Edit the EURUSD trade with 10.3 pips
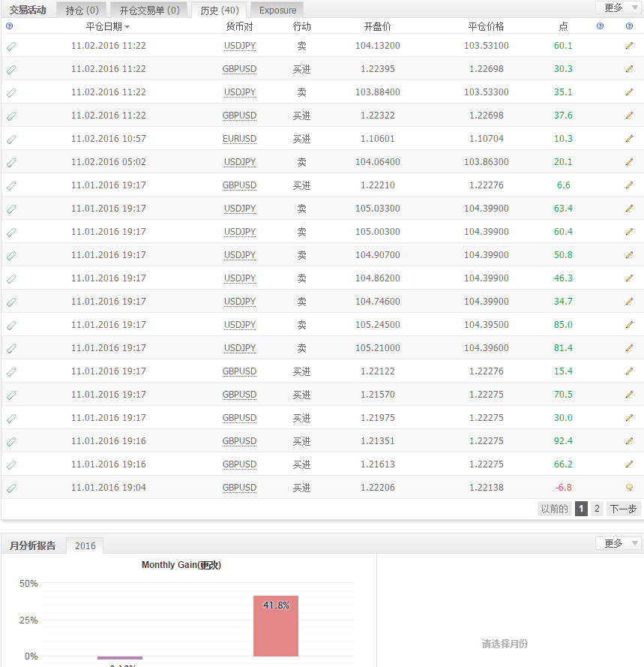The image size is (644, 667). [x=629, y=139]
